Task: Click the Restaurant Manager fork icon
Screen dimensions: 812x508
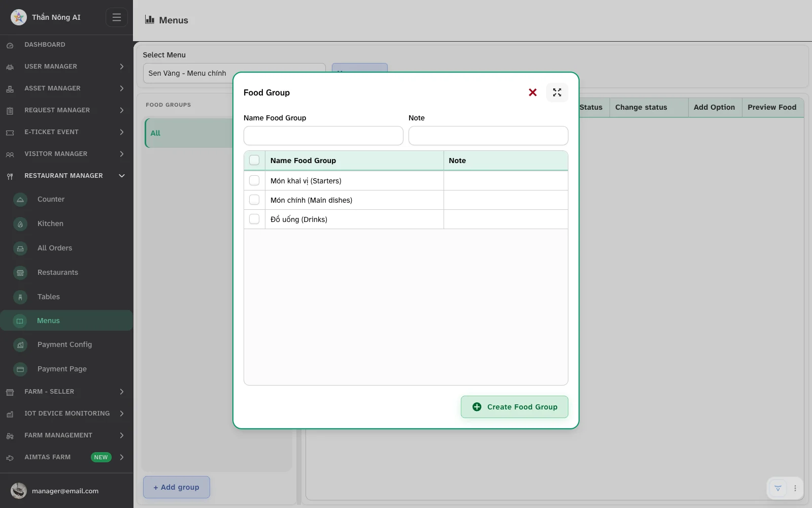Action: tap(10, 176)
